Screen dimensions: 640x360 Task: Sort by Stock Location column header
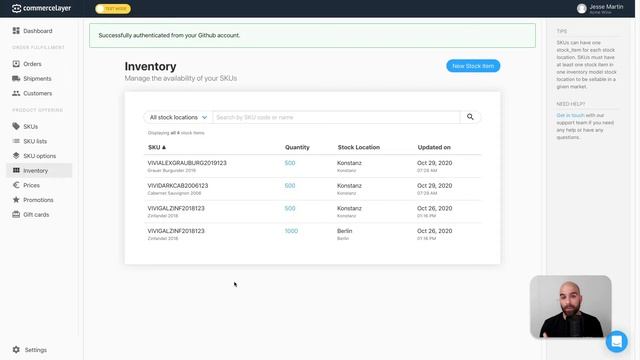(359, 147)
